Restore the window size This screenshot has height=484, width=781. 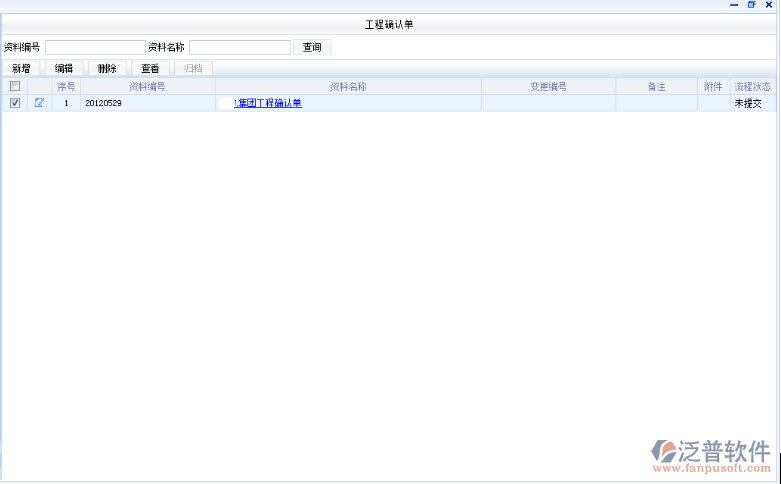tap(751, 6)
